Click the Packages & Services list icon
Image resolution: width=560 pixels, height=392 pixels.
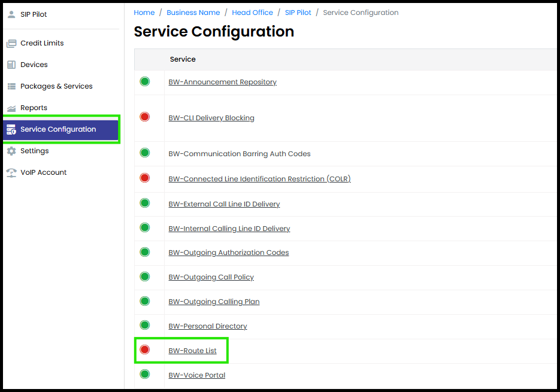[11, 86]
